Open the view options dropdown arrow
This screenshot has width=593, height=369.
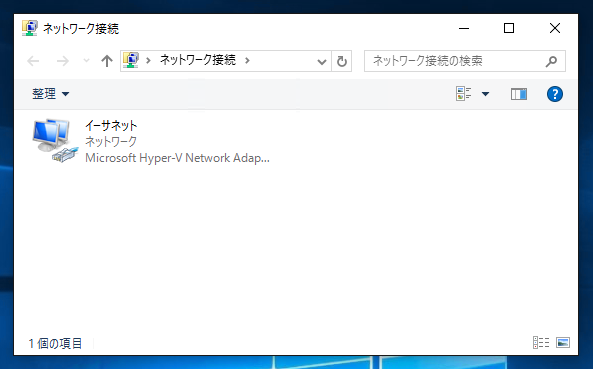click(x=486, y=94)
